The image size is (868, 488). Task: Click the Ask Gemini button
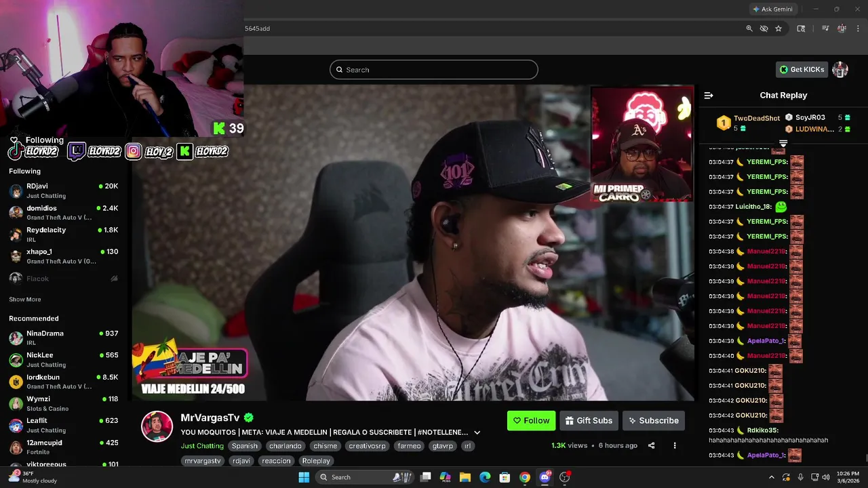tap(772, 9)
